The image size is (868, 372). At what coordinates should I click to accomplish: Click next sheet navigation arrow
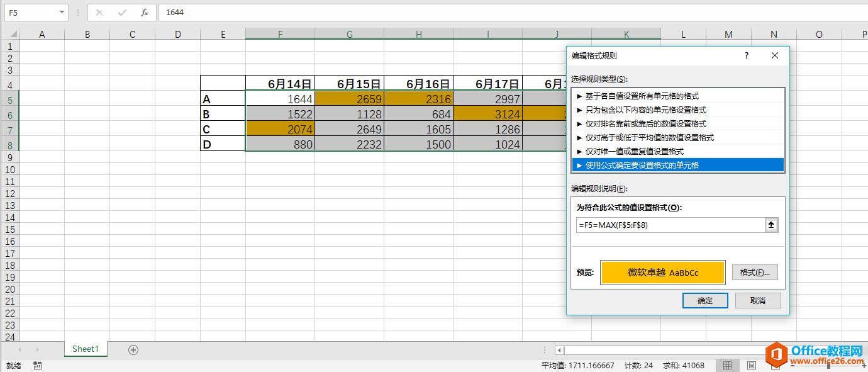click(38, 349)
